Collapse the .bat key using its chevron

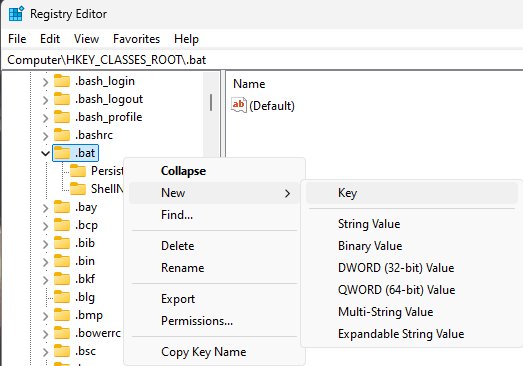pyautogui.click(x=45, y=153)
